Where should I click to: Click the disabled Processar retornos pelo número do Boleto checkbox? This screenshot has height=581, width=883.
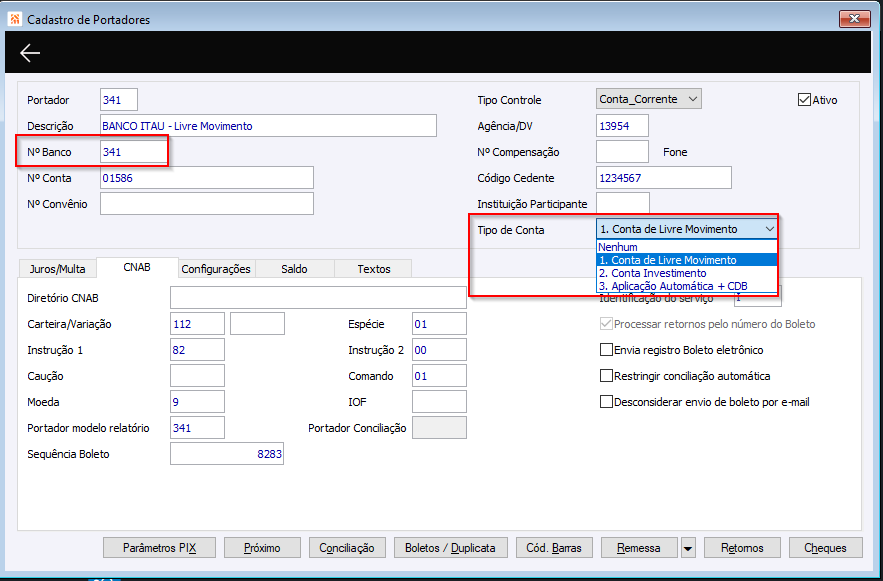point(606,324)
